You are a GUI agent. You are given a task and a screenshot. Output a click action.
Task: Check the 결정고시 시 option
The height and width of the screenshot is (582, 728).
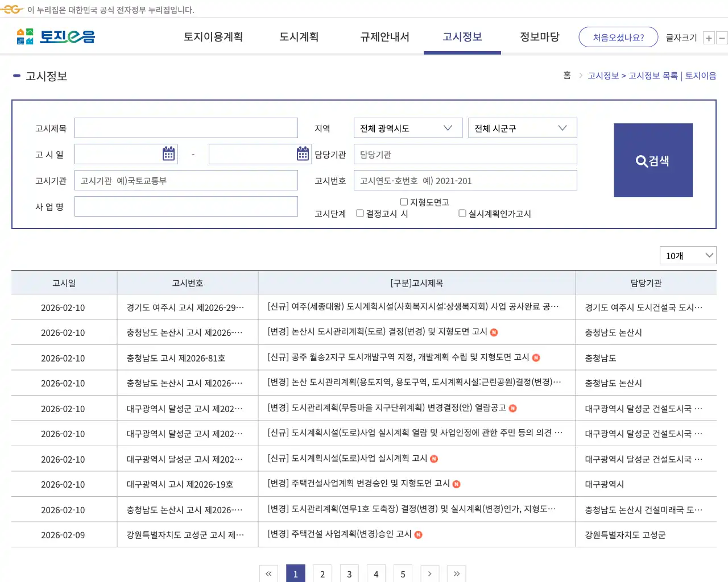click(360, 213)
